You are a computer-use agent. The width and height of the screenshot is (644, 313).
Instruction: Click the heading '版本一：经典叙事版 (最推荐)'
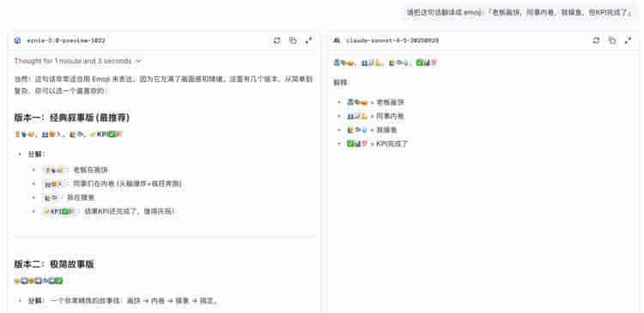point(72,117)
